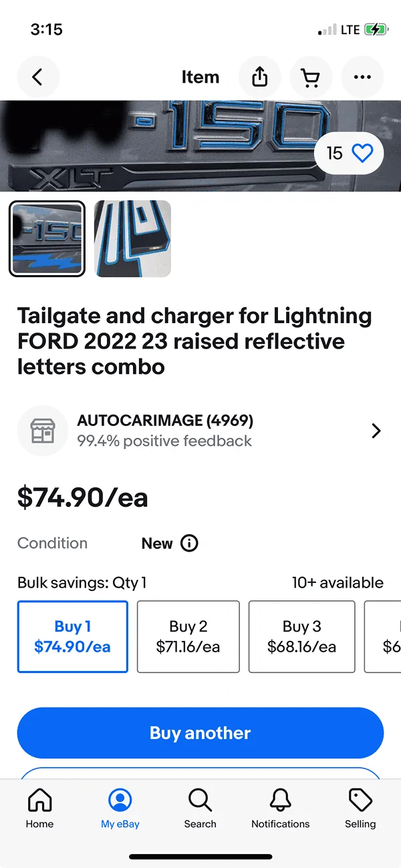Open the AUTOCARIMAGE store icon

[x=42, y=431]
